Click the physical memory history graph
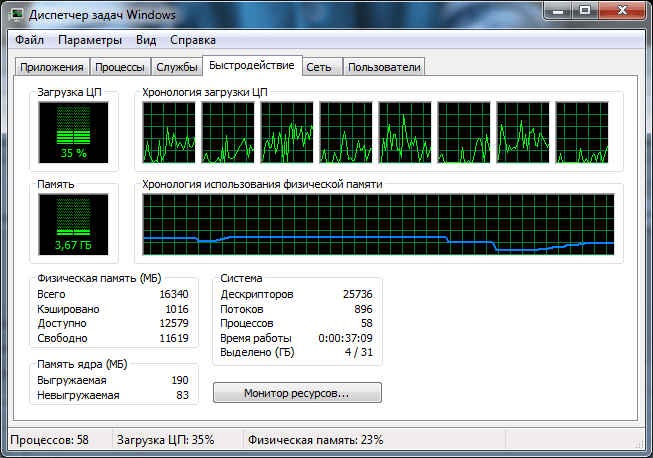 [379, 224]
